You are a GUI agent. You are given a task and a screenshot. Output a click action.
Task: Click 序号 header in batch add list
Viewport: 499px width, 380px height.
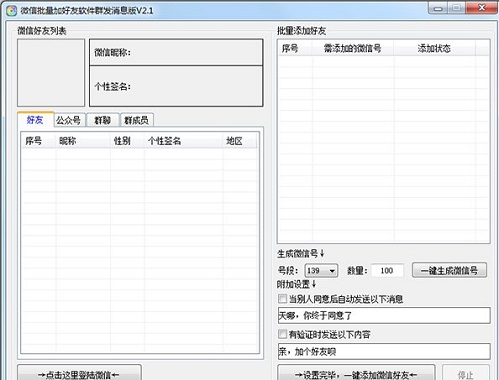pos(295,49)
